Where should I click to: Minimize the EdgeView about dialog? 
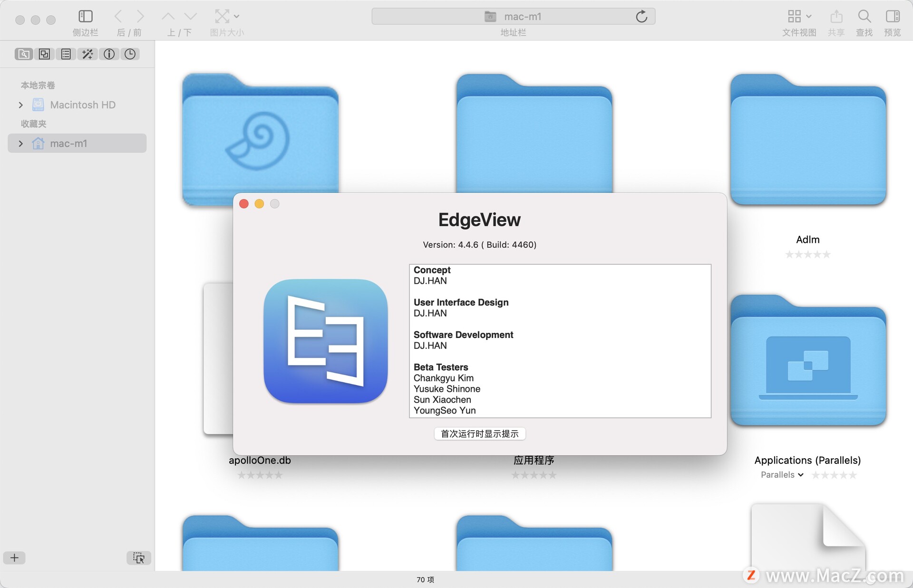pos(259,204)
